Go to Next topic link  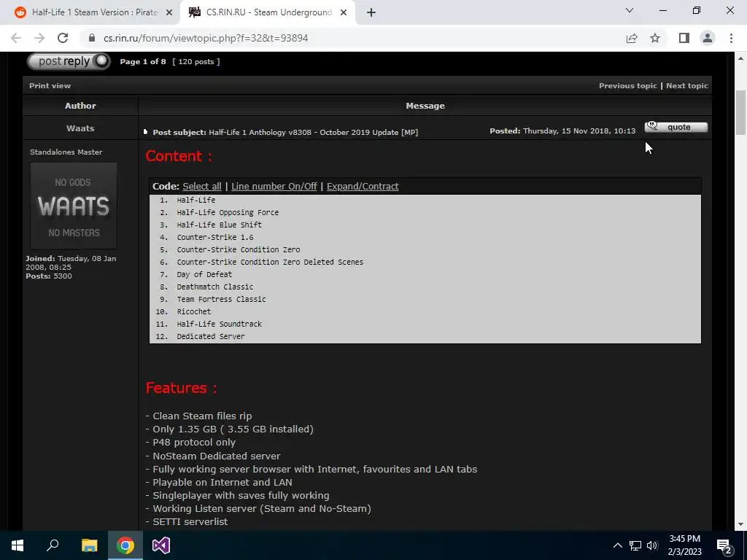point(687,86)
